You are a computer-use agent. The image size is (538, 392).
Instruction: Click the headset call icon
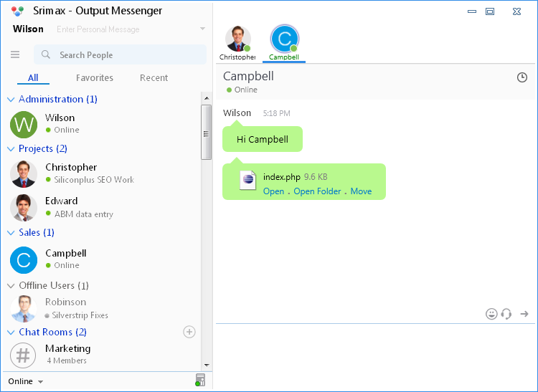(506, 314)
